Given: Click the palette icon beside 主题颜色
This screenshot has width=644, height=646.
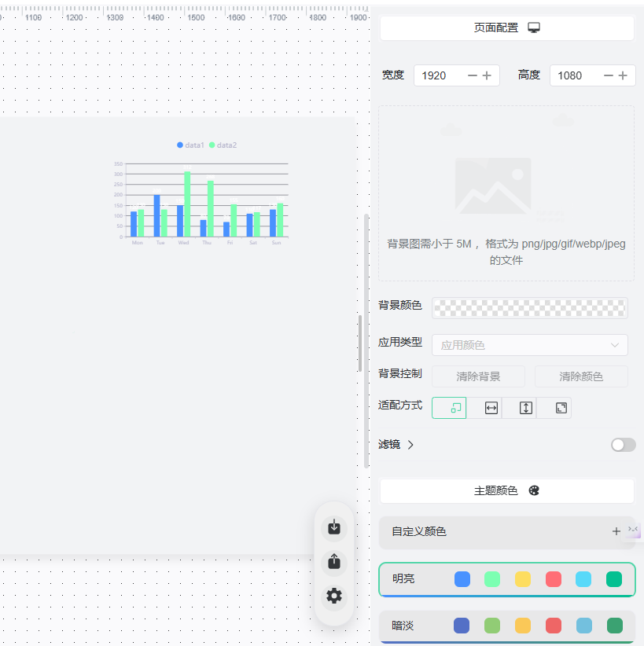Looking at the screenshot, I should point(534,490).
